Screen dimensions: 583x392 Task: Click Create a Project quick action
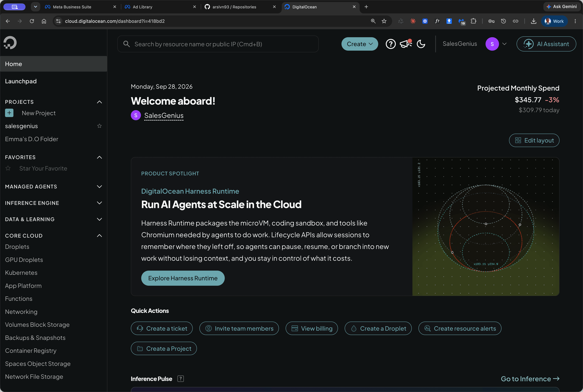164,349
